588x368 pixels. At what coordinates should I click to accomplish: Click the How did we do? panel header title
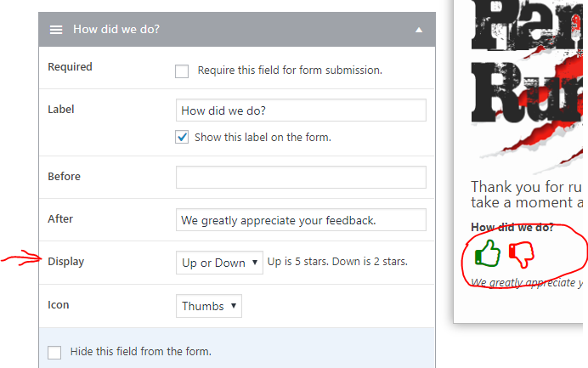coord(116,29)
